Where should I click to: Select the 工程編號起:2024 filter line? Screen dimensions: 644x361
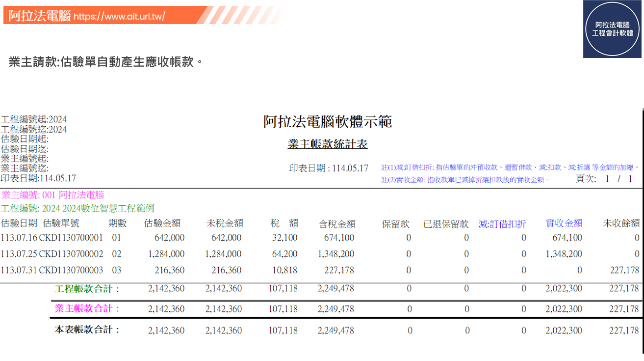tap(34, 120)
